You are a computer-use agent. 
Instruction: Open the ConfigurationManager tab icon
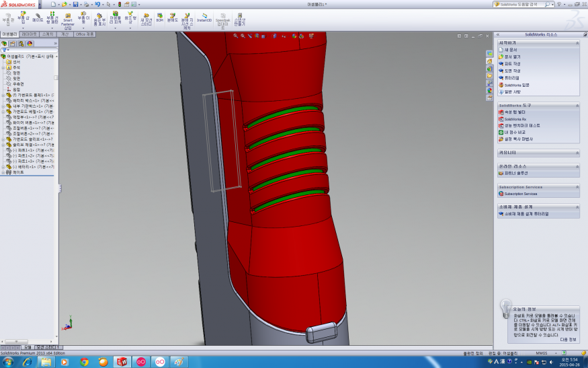click(x=21, y=44)
